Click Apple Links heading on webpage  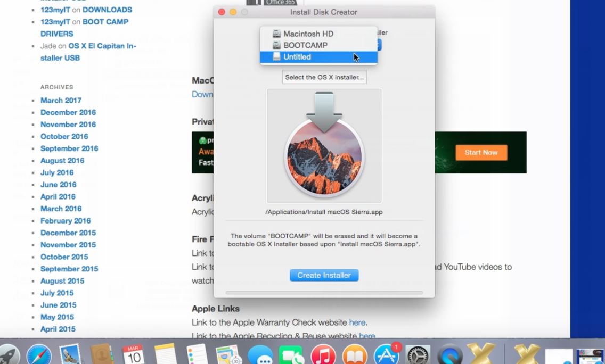tap(216, 309)
